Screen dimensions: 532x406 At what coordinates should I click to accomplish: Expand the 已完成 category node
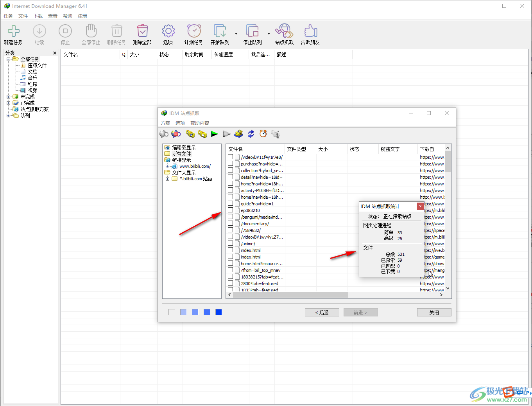[x=9, y=103]
